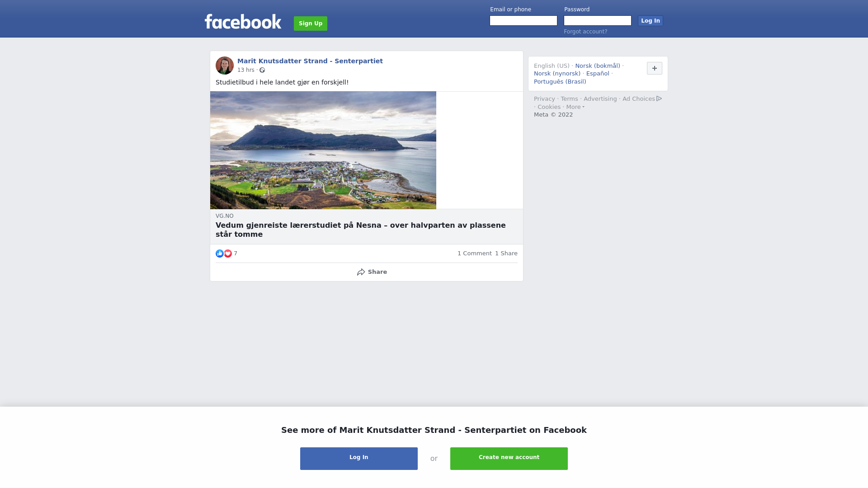Image resolution: width=868 pixels, height=488 pixels.
Task: Open the Forgot account link
Action: [x=585, y=32]
